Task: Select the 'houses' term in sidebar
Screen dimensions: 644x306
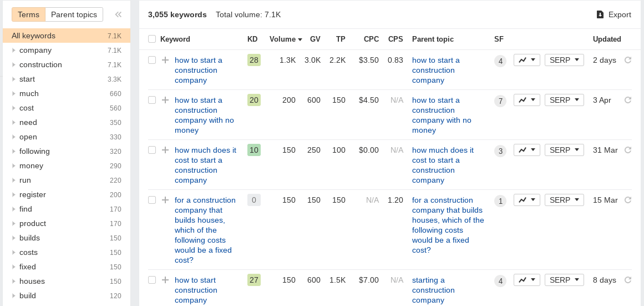Action: [32, 282]
